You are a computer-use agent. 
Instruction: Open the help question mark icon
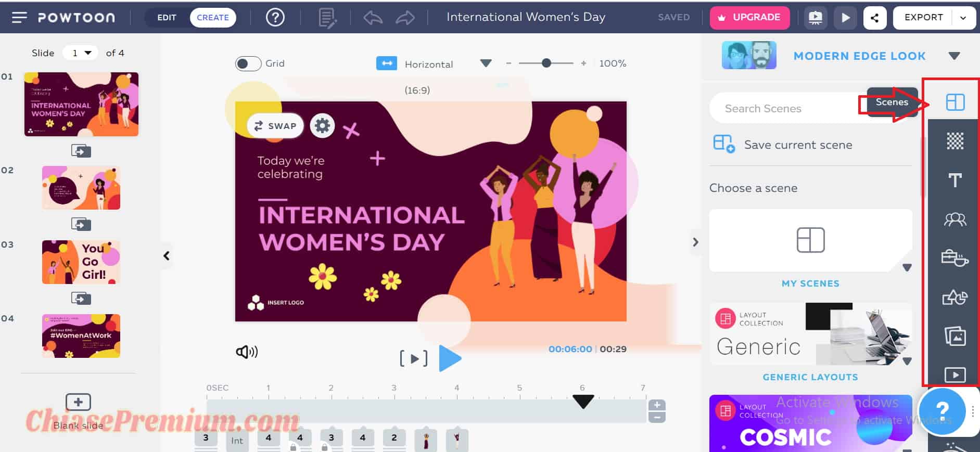pyautogui.click(x=275, y=17)
